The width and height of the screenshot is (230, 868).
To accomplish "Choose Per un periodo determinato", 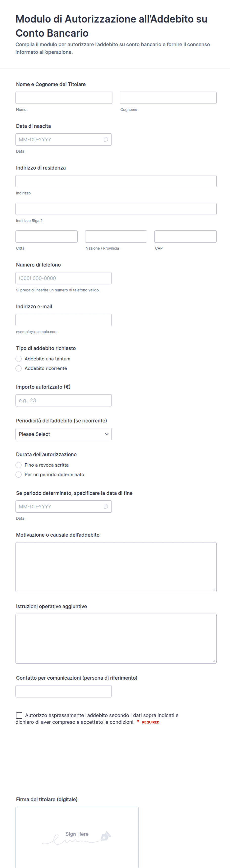I will [19, 474].
